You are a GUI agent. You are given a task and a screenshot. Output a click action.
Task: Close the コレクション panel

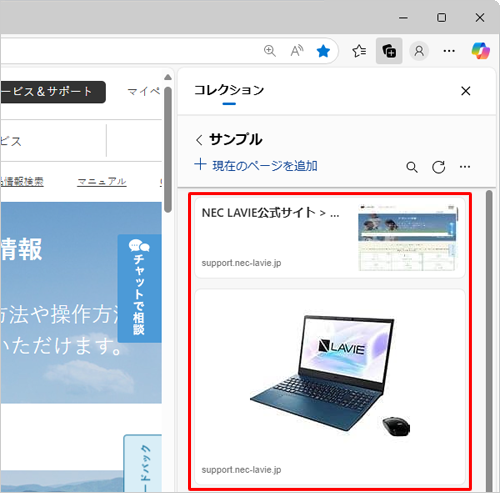pos(466,91)
